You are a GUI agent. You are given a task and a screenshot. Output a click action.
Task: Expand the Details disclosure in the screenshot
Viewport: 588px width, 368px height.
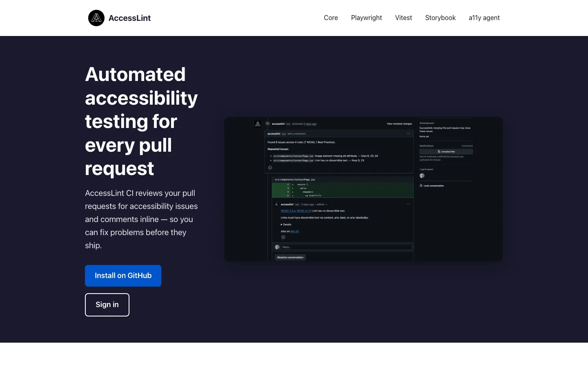tap(286, 224)
